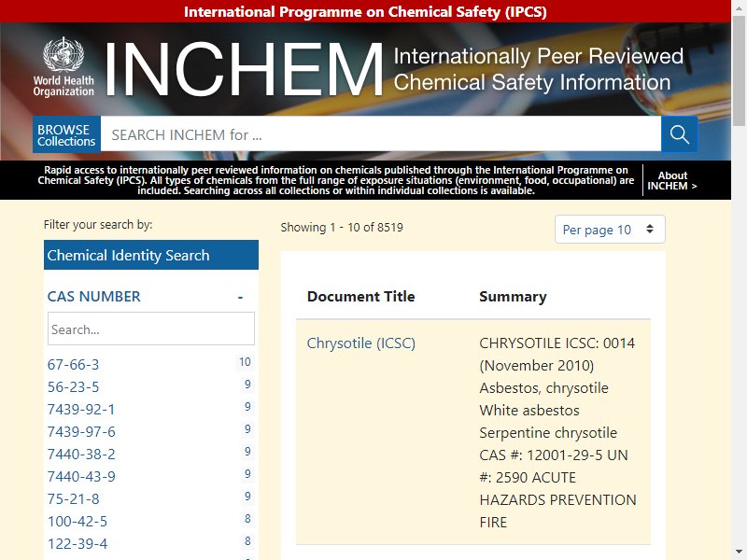This screenshot has height=560, width=747.
Task: Click the Document Title column header
Action: pyautogui.click(x=361, y=296)
